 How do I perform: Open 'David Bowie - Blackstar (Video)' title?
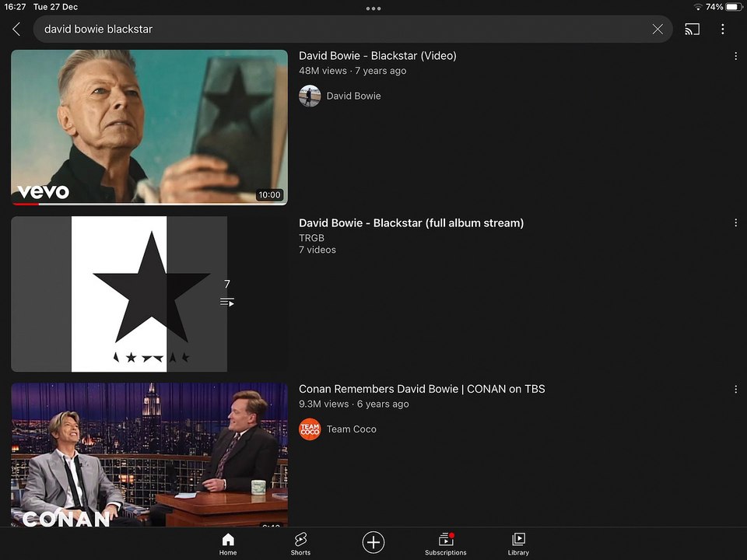point(377,56)
